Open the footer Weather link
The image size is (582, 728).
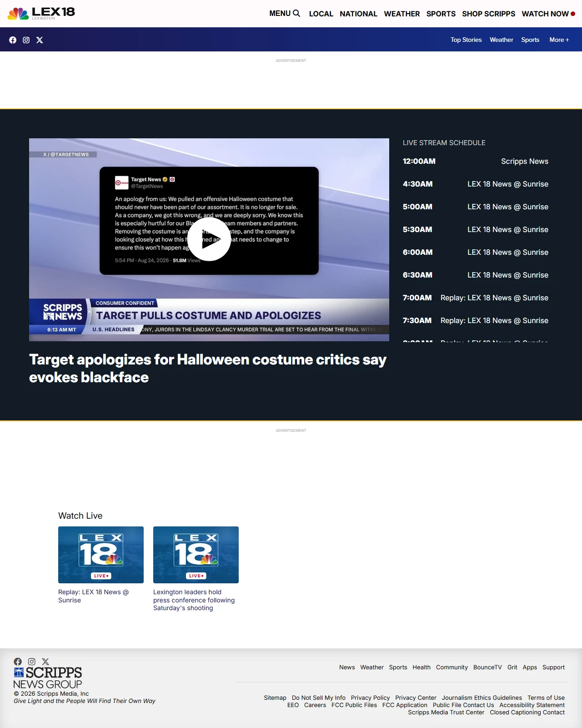372,667
